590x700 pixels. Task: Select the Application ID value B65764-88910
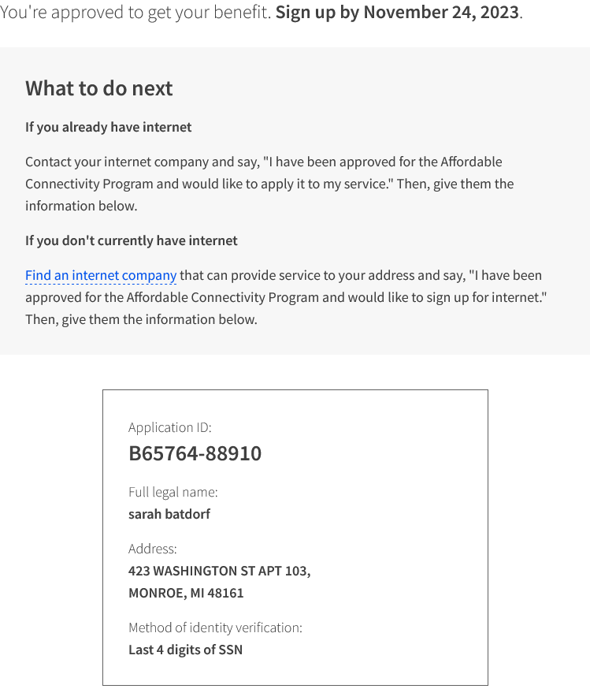[195, 453]
